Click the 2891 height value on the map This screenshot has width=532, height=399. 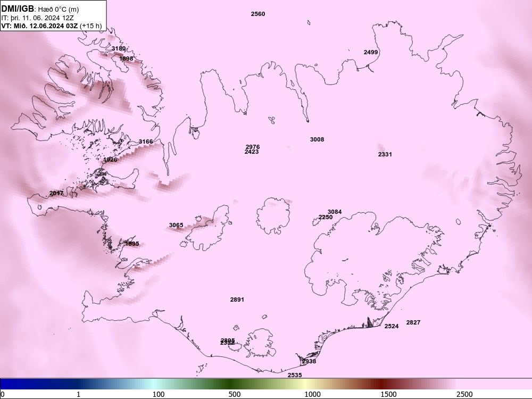pyautogui.click(x=237, y=300)
